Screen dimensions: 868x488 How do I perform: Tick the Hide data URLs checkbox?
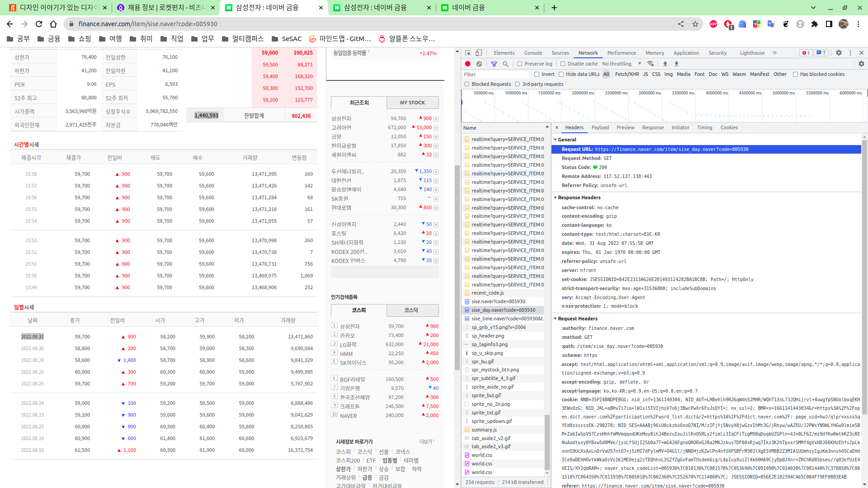[561, 74]
